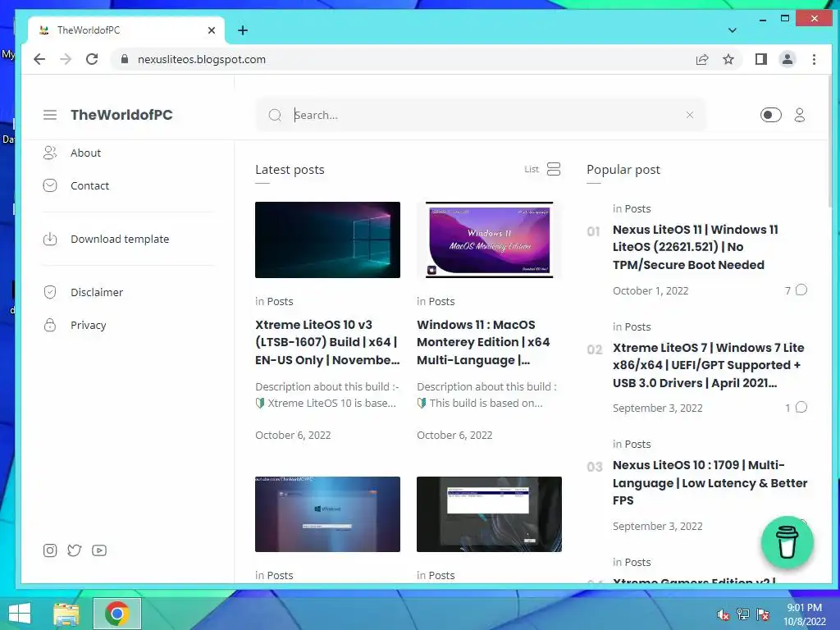This screenshot has height=630, width=840.
Task: Click 'in Posts' label above Windows 11 MacOS
Action: point(436,301)
